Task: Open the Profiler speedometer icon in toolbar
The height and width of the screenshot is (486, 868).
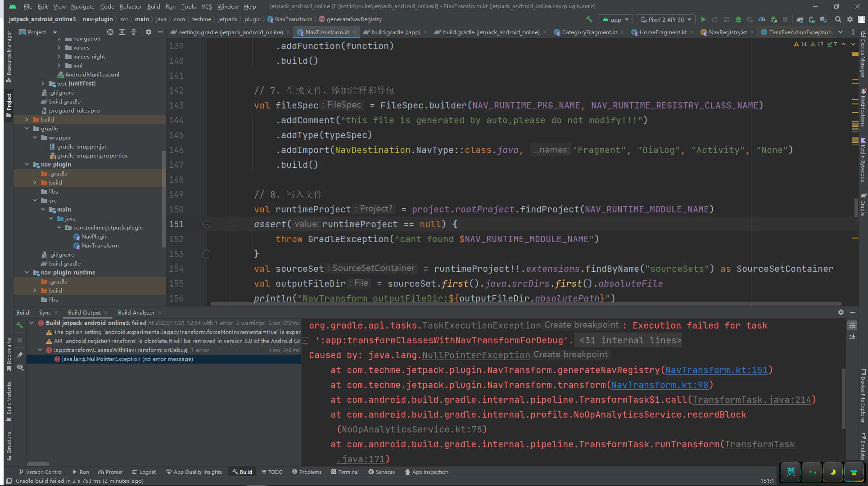Action: [x=762, y=19]
